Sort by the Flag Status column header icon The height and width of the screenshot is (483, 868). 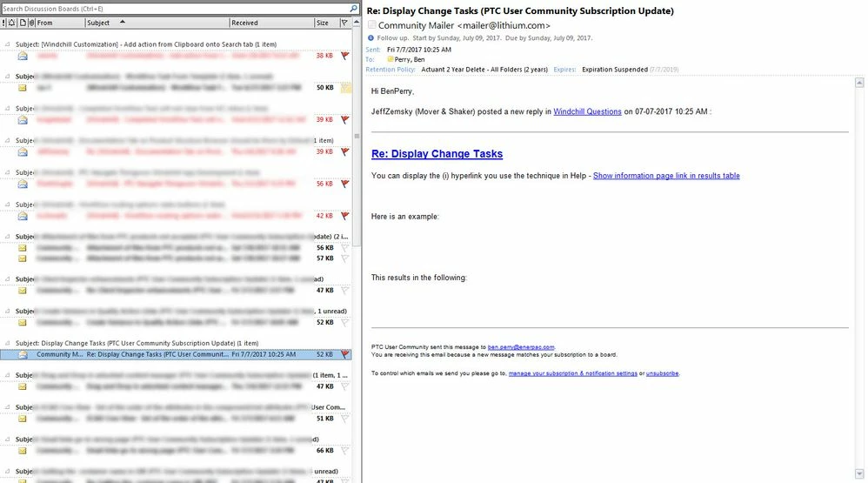coord(344,23)
